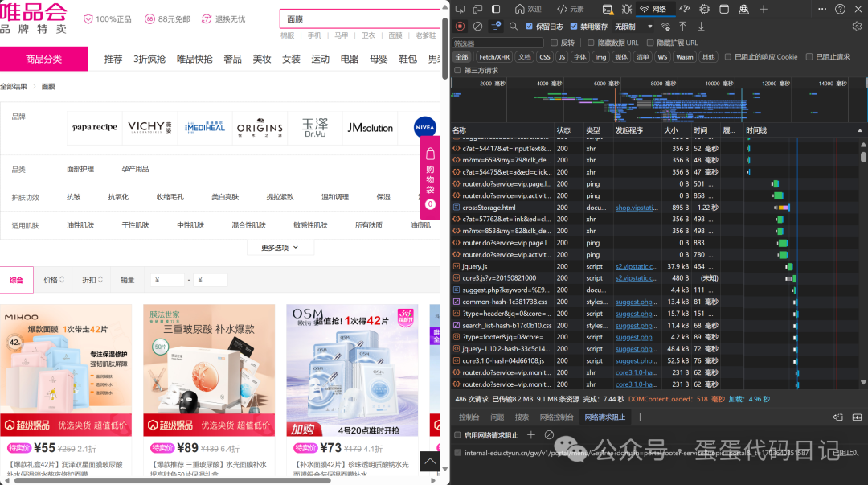This screenshot has height=485, width=868.
Task: Check the Blocked requests (已阻止请求) checkbox
Action: [x=809, y=57]
